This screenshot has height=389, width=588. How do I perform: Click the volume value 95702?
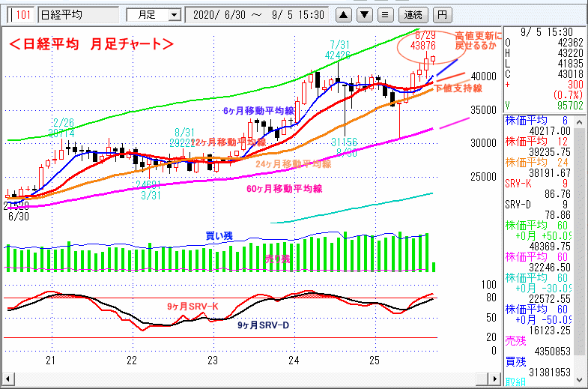point(570,106)
